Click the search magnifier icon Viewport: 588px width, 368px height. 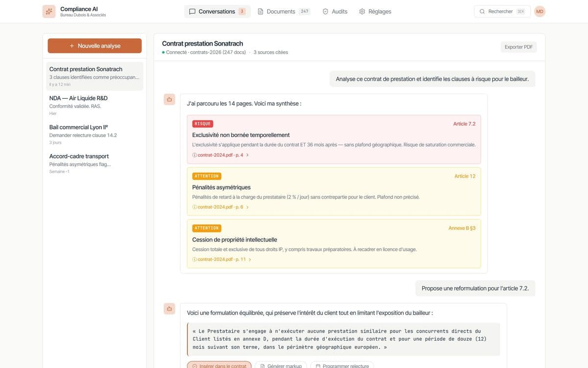(x=482, y=11)
